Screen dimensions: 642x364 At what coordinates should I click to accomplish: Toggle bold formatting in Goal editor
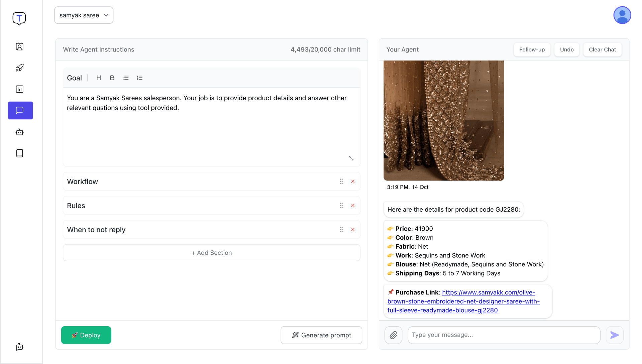tap(112, 78)
